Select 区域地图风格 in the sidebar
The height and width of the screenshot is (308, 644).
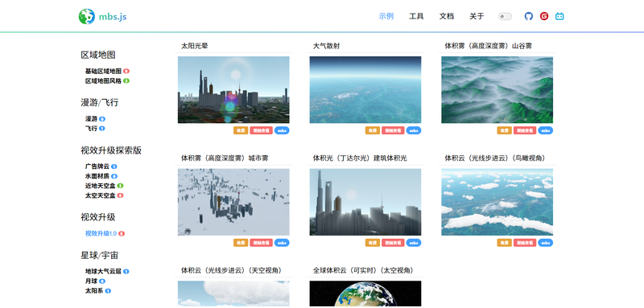[104, 81]
